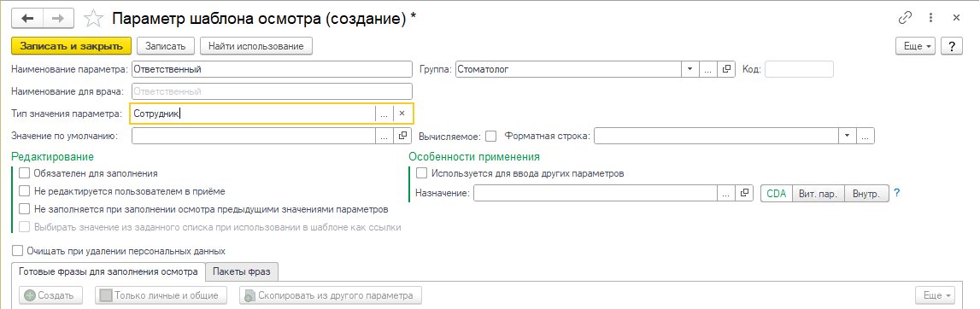The width and height of the screenshot is (980, 309).
Task: Open selected Группа item with its open icon
Action: tap(726, 69)
